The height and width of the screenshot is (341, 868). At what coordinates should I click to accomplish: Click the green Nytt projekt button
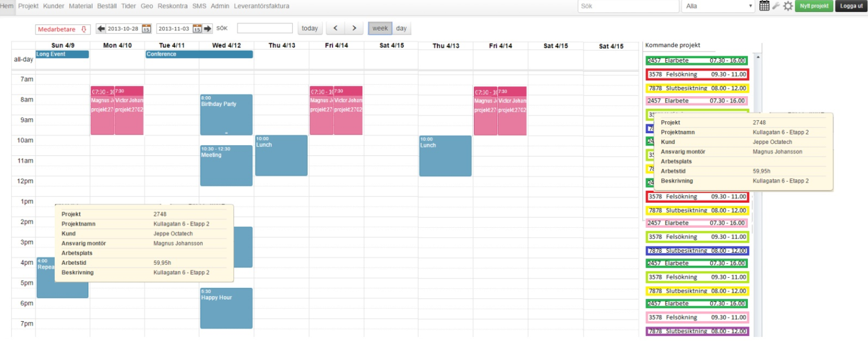click(813, 6)
